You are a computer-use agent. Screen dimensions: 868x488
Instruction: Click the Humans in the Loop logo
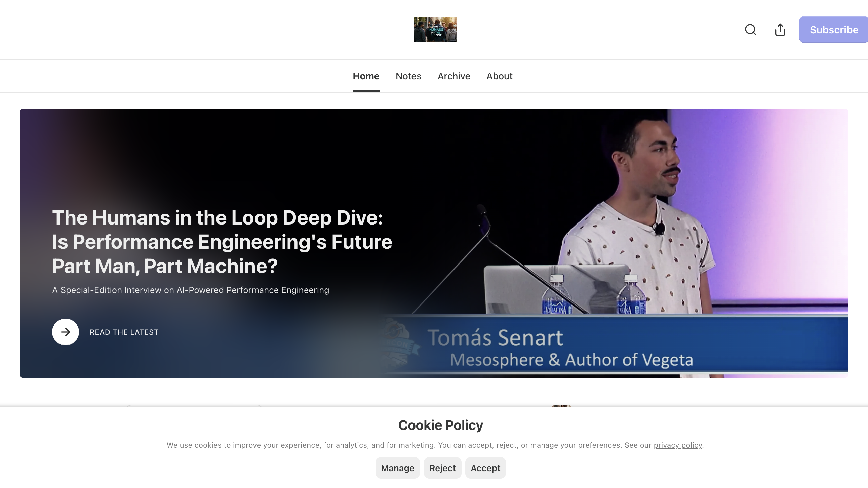pos(435,30)
